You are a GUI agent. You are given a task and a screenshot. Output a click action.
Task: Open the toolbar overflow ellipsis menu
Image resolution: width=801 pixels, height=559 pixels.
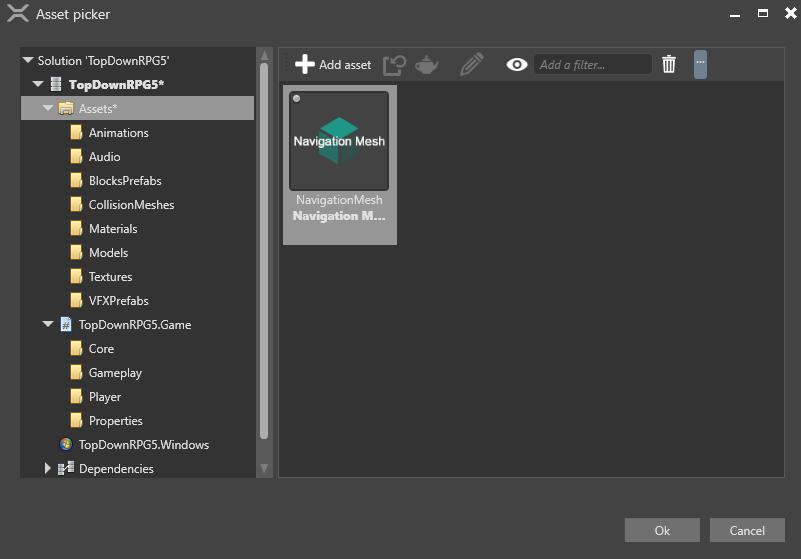tap(700, 64)
